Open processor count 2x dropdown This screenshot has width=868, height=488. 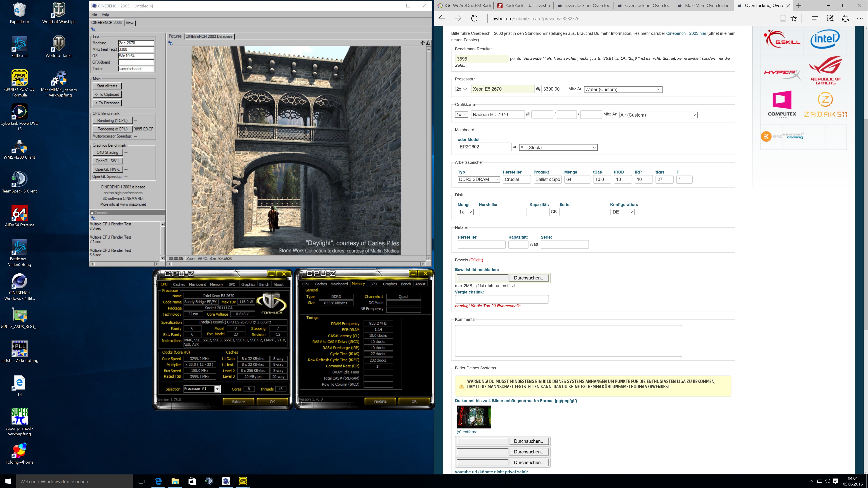click(461, 89)
